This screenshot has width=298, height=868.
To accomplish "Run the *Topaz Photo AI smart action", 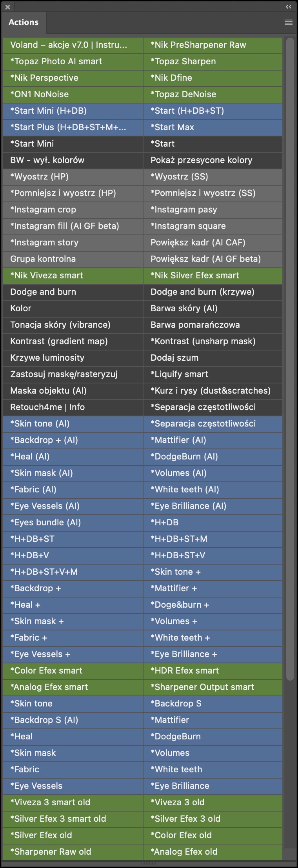I will point(73,62).
